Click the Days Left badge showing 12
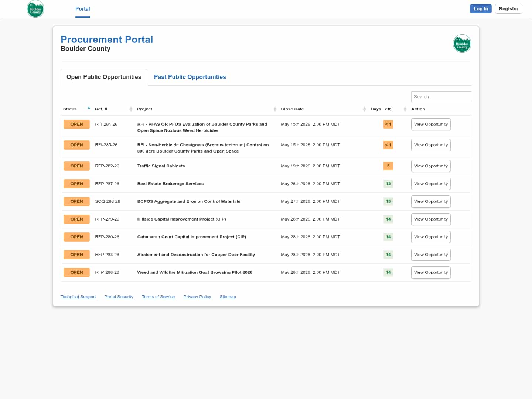 [x=388, y=184]
